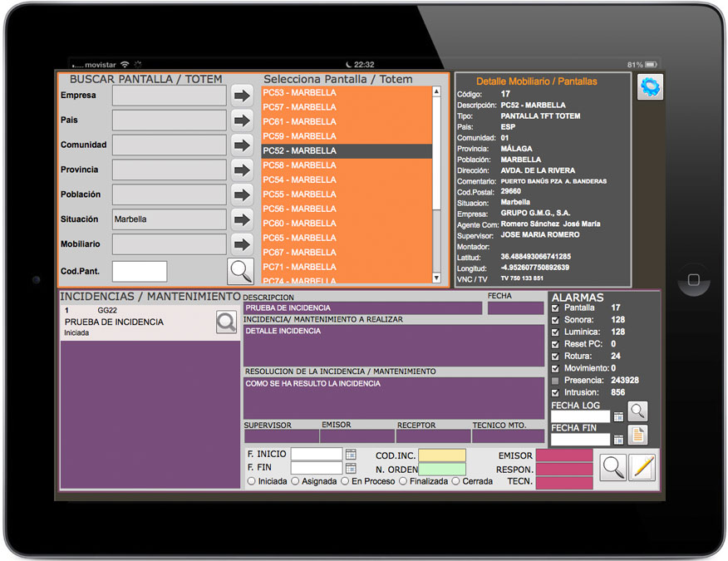The width and height of the screenshot is (728, 561).
Task: Open the Provincia arrow selector
Action: [242, 170]
